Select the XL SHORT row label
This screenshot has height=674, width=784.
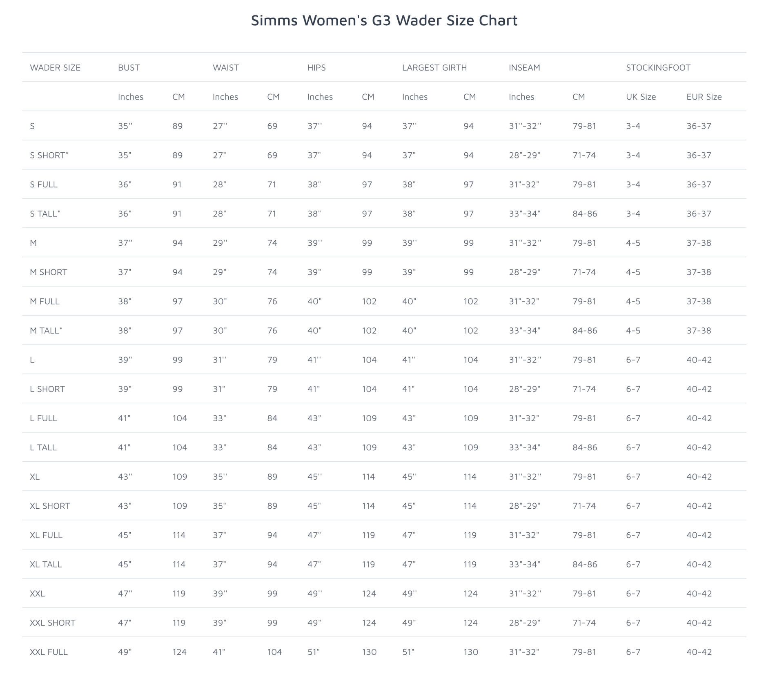pos(50,506)
